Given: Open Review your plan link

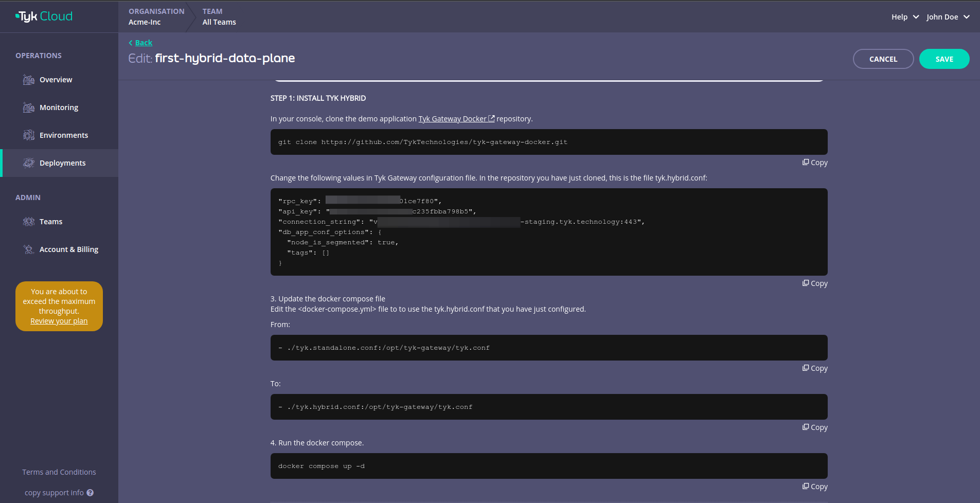Looking at the screenshot, I should (x=59, y=320).
